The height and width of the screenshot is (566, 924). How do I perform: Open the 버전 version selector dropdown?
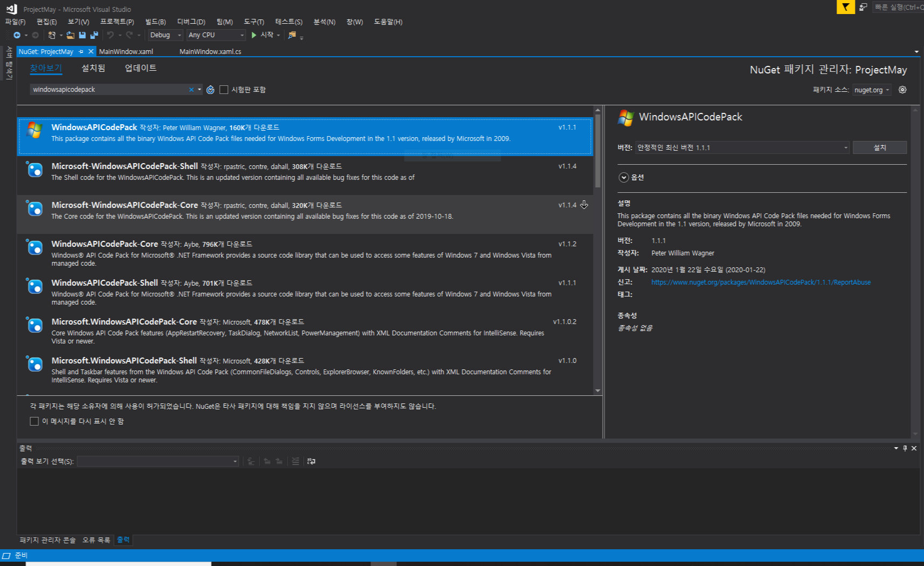pos(743,147)
